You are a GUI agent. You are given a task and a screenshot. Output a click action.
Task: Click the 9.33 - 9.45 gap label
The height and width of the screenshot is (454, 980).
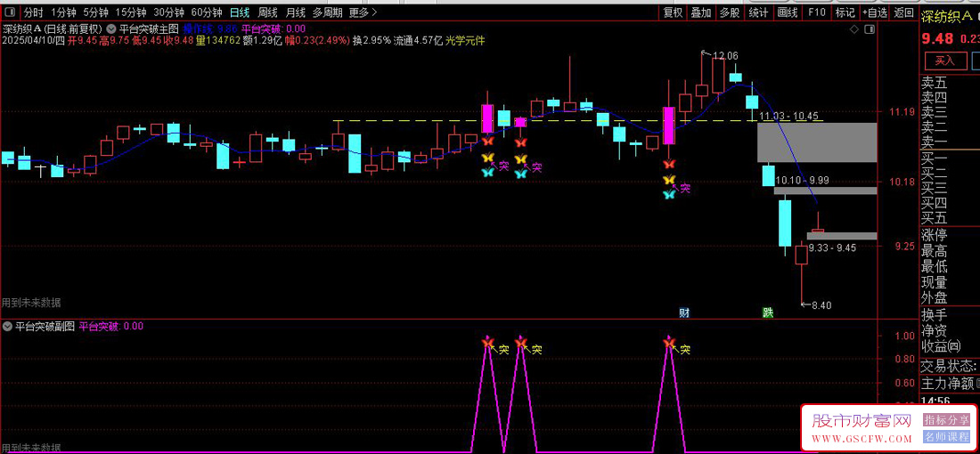pos(832,248)
